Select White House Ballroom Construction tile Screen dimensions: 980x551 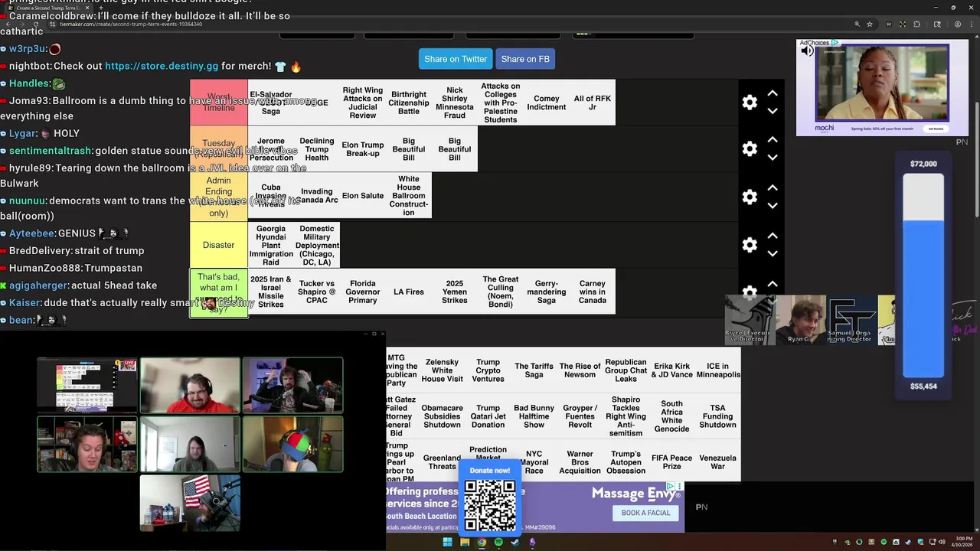(409, 196)
